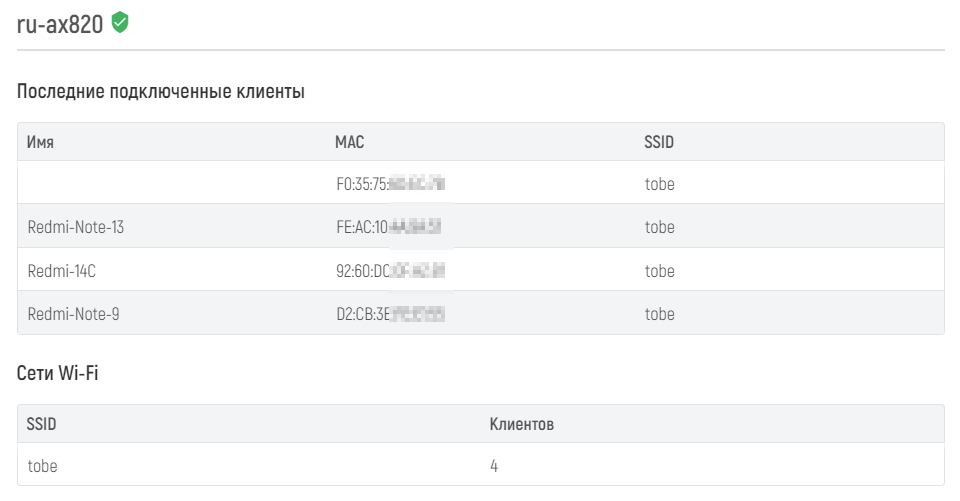Click the MAC address starting with D2:CB:3E
960x501 pixels.
point(391,314)
